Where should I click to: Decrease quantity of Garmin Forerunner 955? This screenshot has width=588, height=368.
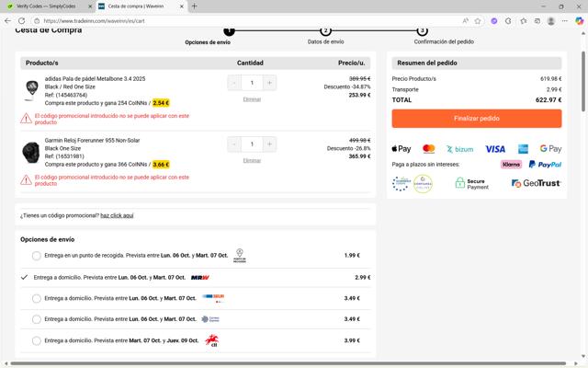tap(234, 144)
